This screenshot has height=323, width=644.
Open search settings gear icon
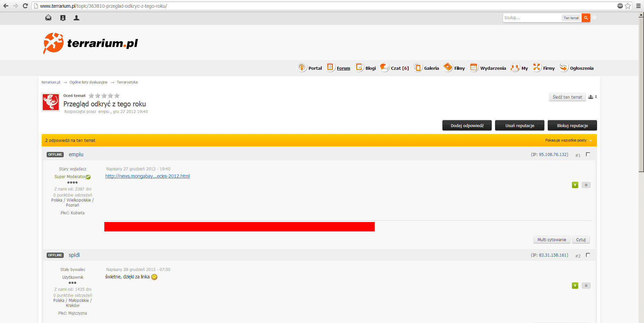[x=594, y=18]
